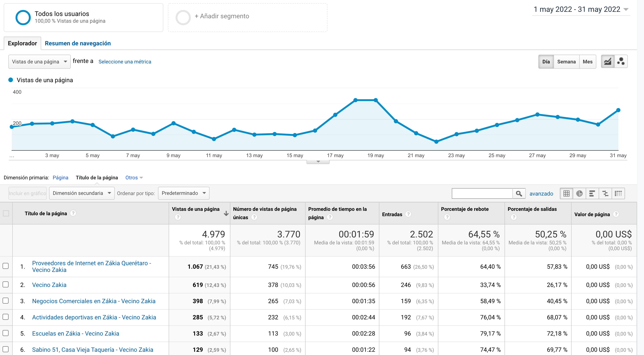Click the search magnifier button

coord(519,193)
